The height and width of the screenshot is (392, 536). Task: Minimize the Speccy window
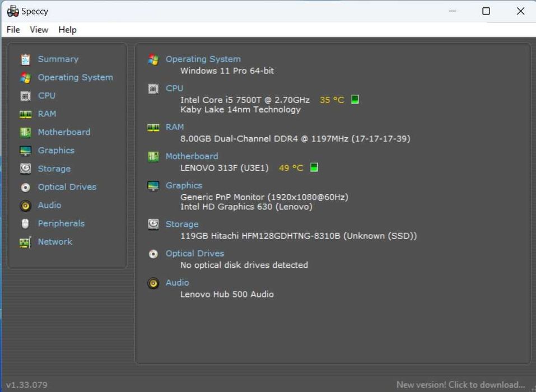coord(453,11)
